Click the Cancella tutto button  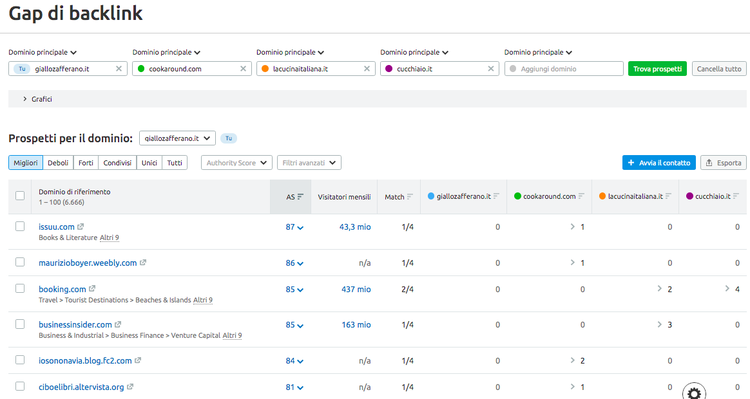719,69
